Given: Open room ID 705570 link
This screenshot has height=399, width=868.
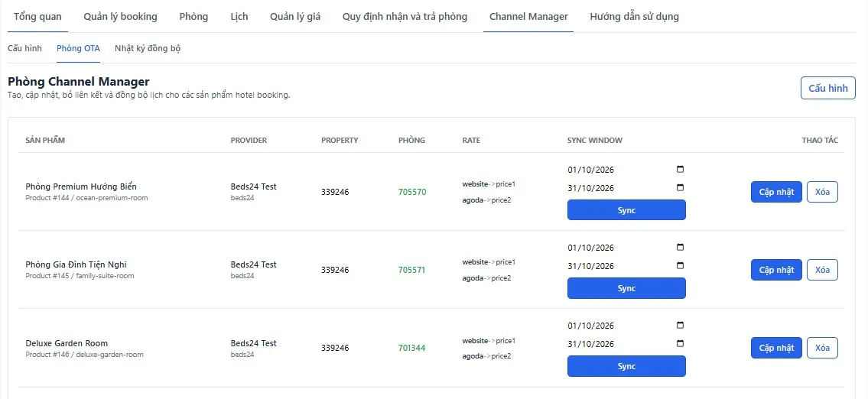Looking at the screenshot, I should (412, 192).
